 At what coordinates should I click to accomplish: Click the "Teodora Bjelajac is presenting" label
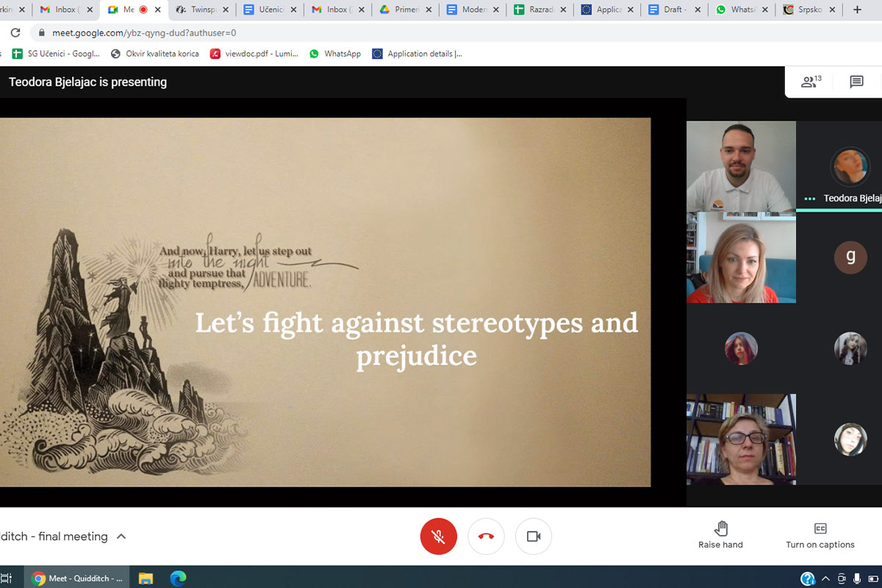click(x=87, y=82)
